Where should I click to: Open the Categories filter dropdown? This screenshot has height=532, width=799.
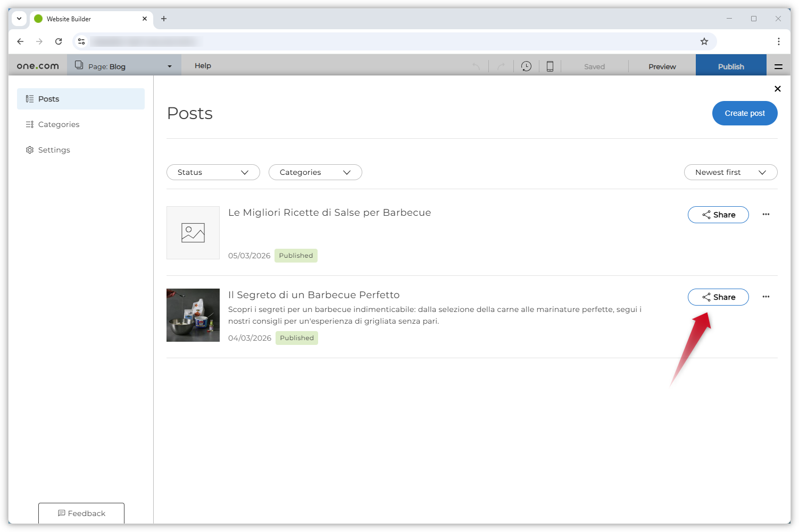point(315,172)
